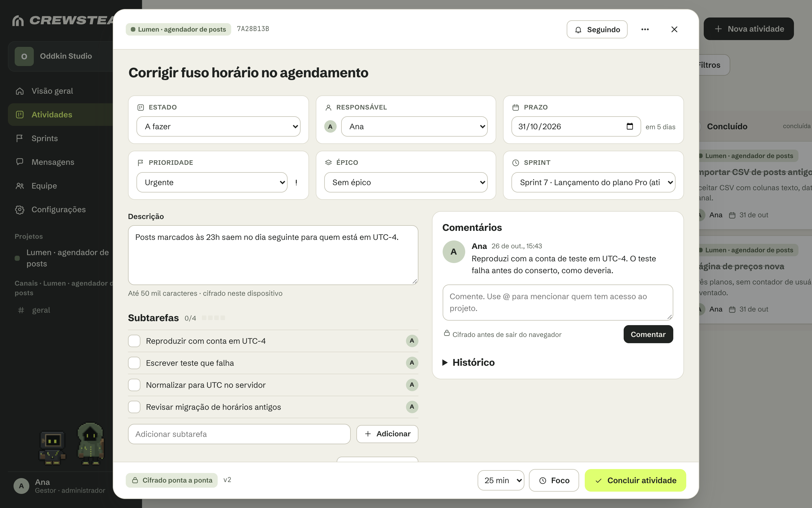The width and height of the screenshot is (812, 508).
Task: Click the subtasks 0/4 progress indicator
Action: tap(204, 318)
